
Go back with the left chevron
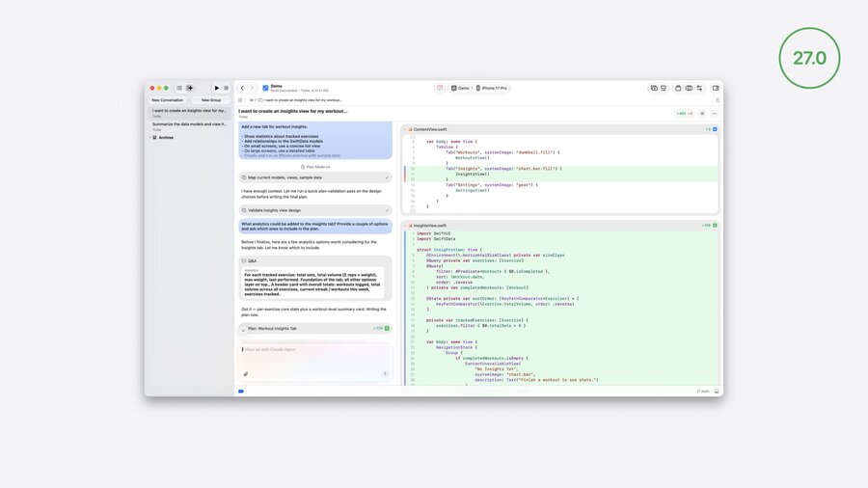point(242,88)
